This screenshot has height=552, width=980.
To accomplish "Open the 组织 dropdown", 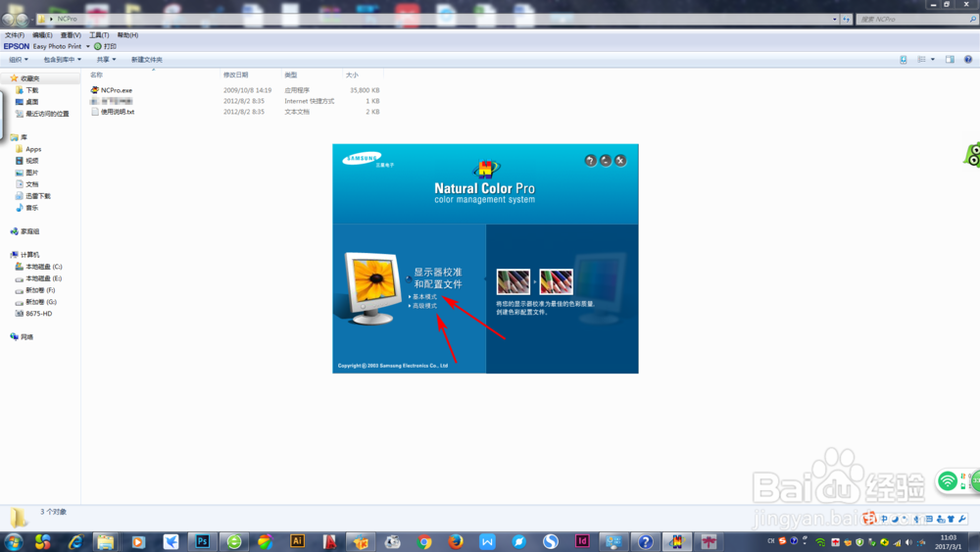I will point(18,60).
